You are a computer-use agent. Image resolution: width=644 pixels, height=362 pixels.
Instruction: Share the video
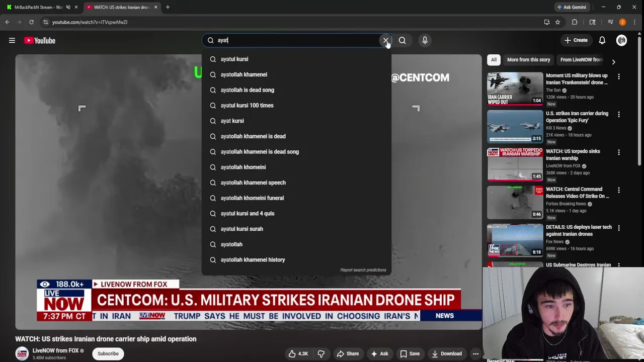(x=348, y=353)
